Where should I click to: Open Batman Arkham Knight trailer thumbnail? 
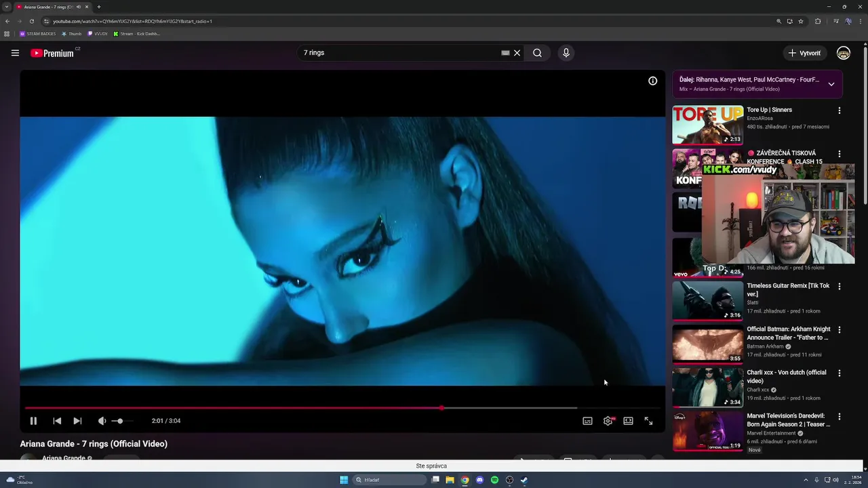707,344
